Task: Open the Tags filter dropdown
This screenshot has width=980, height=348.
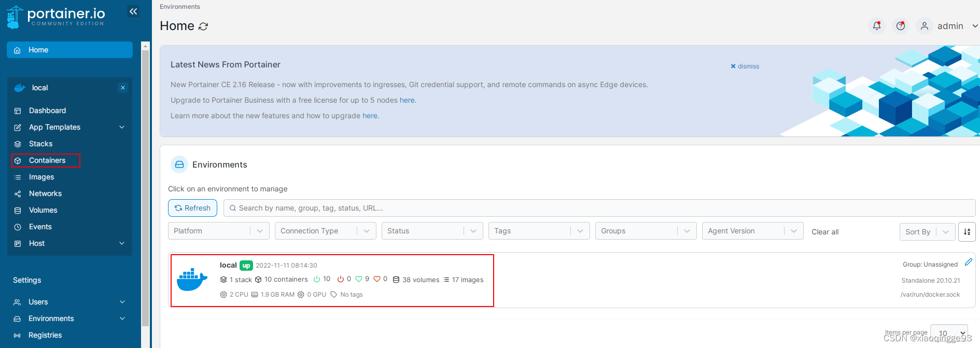Action: [539, 231]
